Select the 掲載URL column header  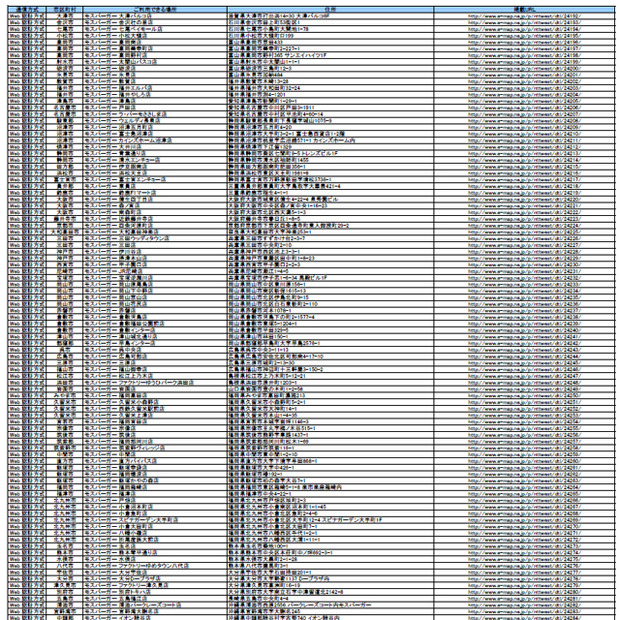coord(524,9)
